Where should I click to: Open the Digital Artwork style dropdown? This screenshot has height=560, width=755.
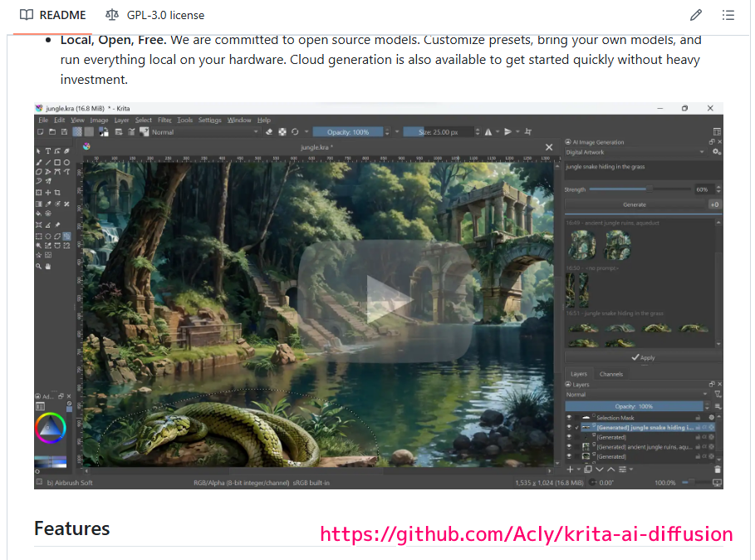(x=635, y=152)
